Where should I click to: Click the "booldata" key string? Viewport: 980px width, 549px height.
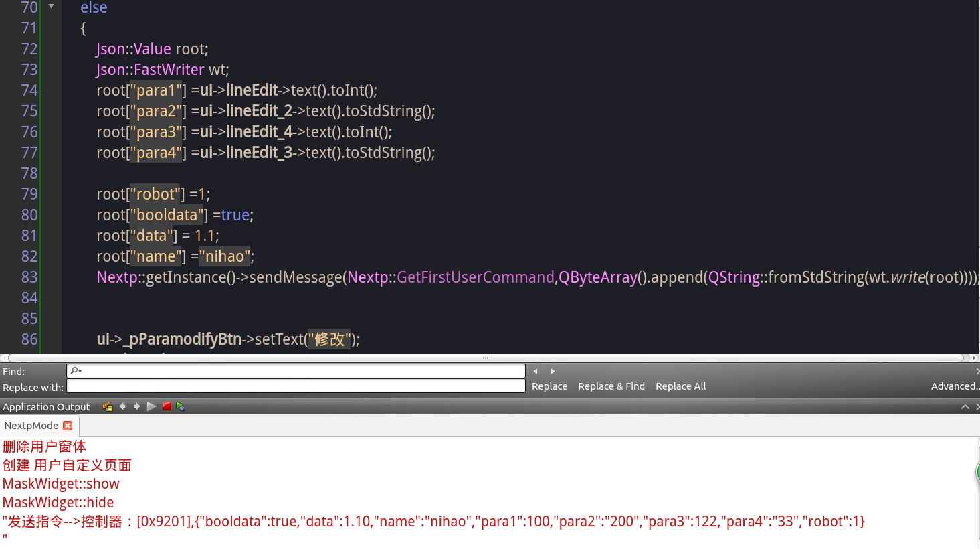point(167,215)
